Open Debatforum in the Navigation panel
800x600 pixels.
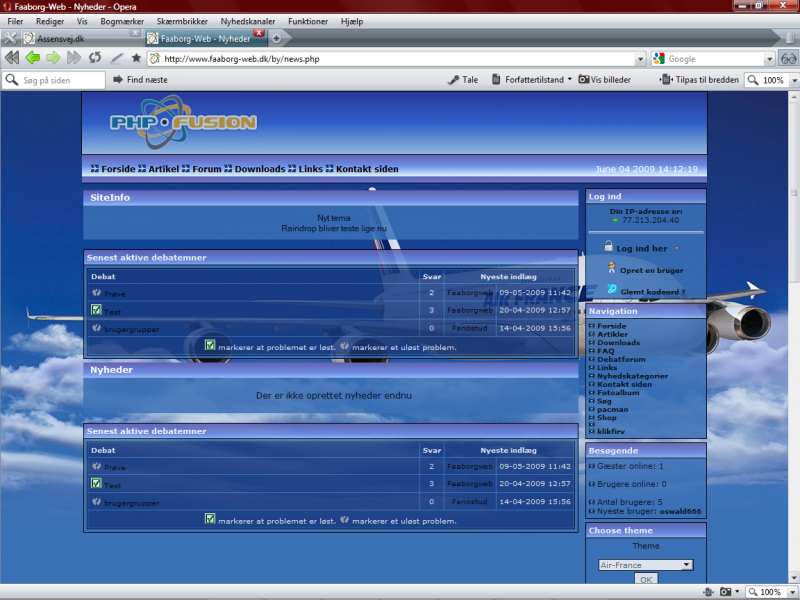[x=621, y=359]
